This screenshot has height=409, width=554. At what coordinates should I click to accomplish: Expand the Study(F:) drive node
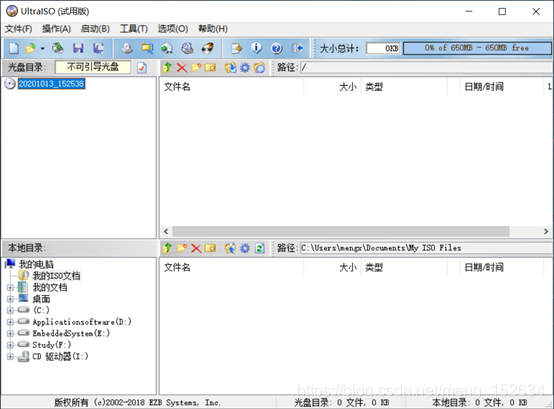coord(10,345)
